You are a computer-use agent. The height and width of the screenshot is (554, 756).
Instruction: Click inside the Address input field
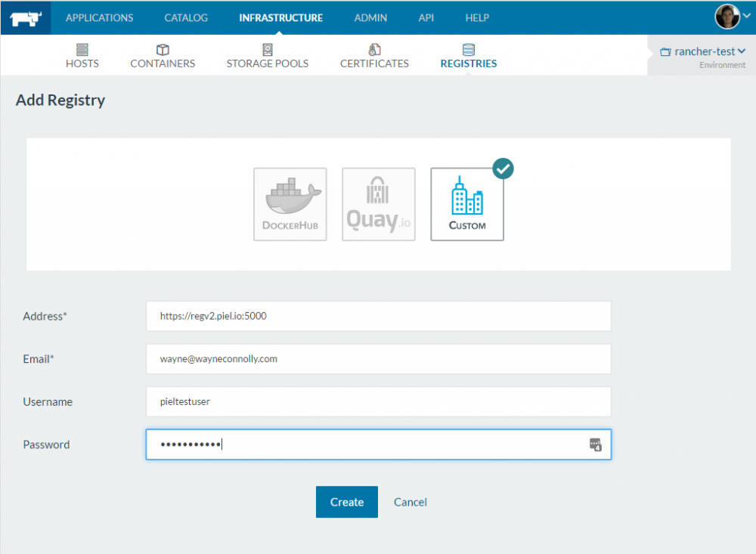pos(378,316)
